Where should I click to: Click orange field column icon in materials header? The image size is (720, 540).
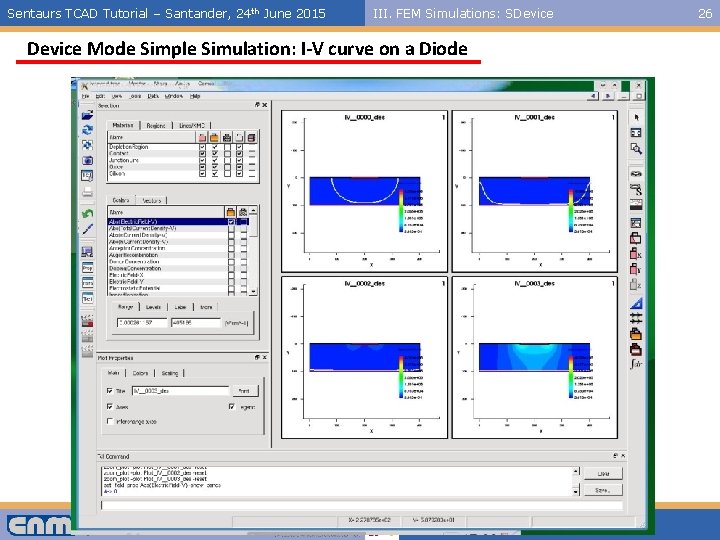[x=214, y=137]
